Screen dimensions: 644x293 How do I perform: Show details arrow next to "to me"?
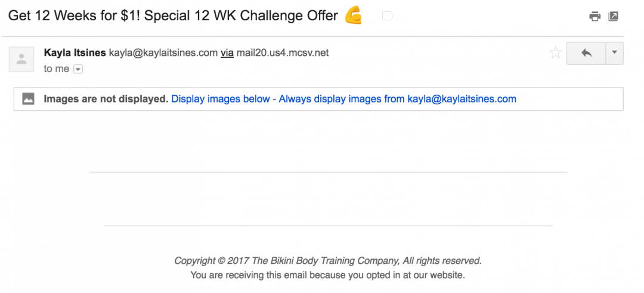point(78,69)
